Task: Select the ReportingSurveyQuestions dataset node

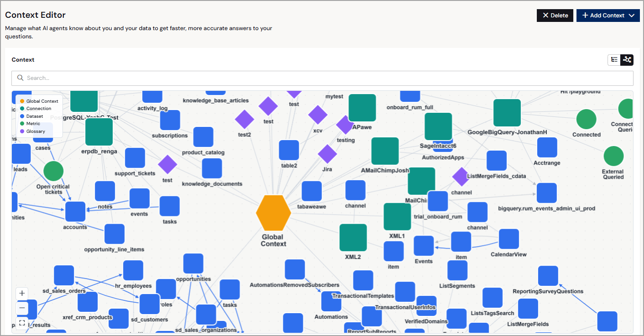Action: coord(548,276)
